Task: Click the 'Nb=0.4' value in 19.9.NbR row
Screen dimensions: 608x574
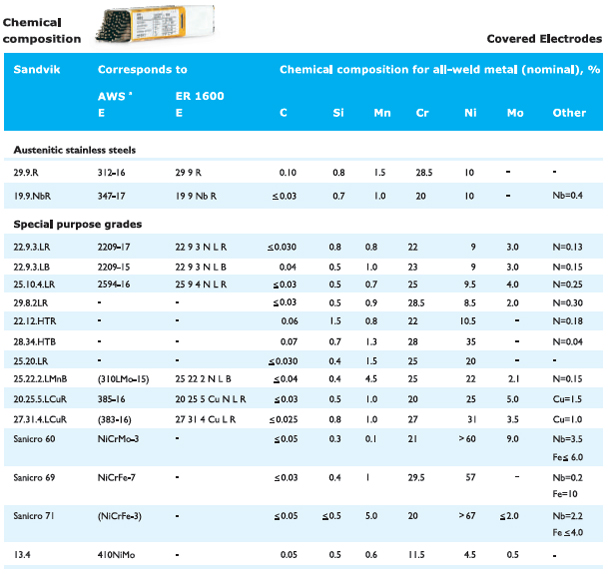Action: pos(567,195)
